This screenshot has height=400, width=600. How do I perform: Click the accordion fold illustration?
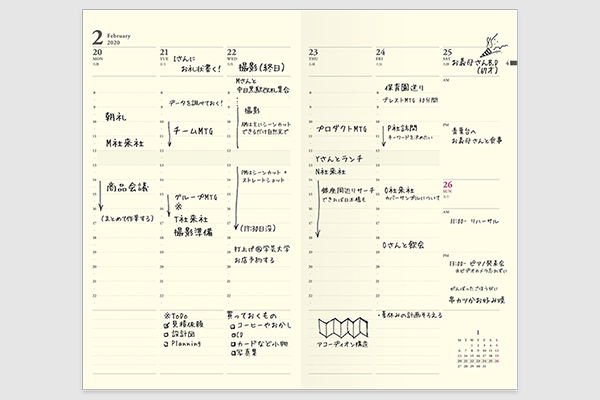pyautogui.click(x=343, y=328)
